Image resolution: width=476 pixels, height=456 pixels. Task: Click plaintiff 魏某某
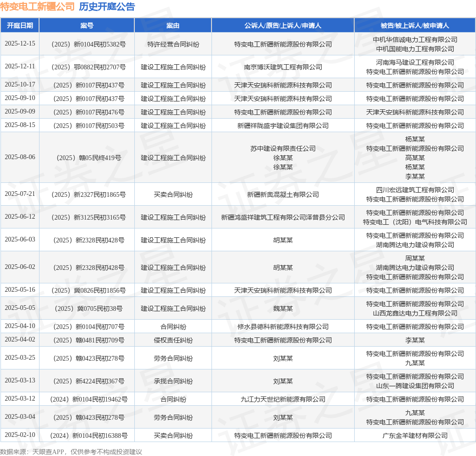pyautogui.click(x=283, y=308)
